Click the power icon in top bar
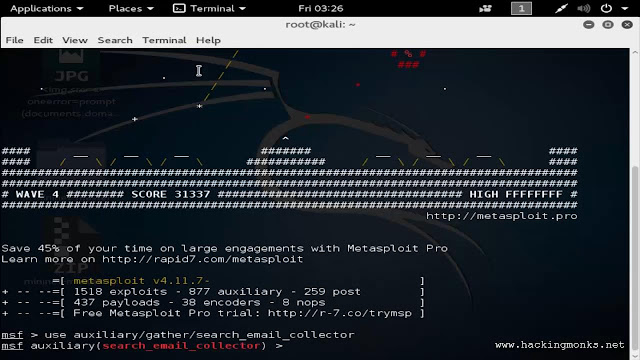Screen dimensions: 640x360 tap(606, 8)
